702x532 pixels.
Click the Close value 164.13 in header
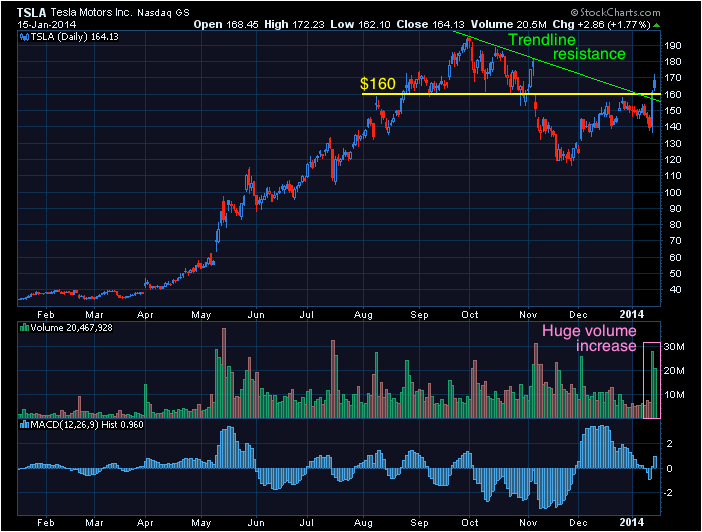(448, 25)
